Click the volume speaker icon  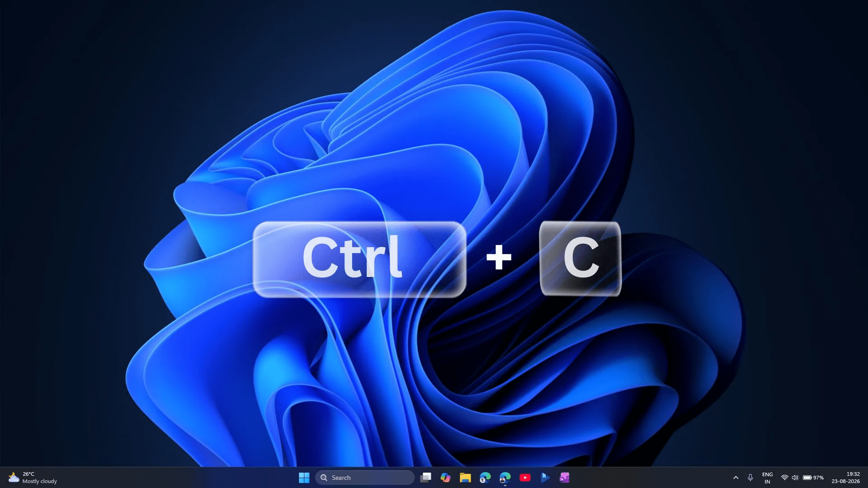[795, 478]
